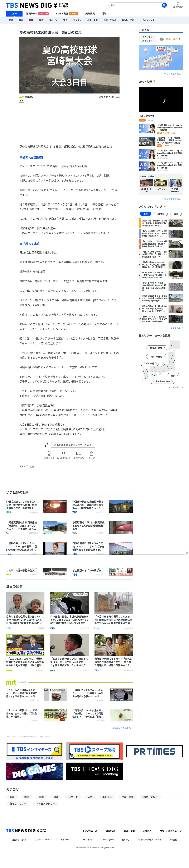
Task: Select the ニュース main tab
Action: pyautogui.click(x=14, y=13)
